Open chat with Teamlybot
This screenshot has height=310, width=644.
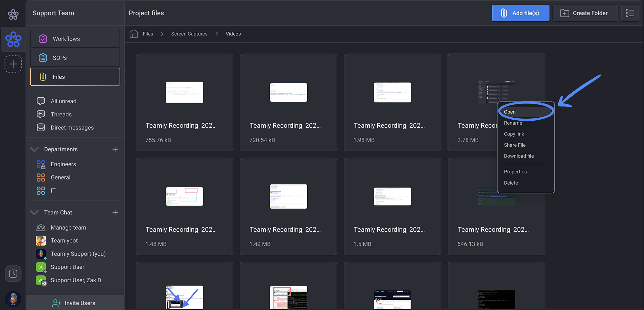tap(64, 240)
